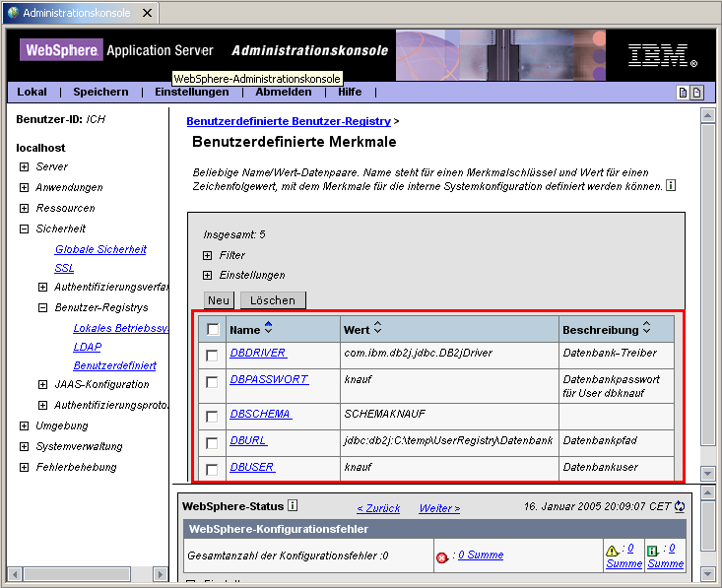Expand the Server tree node
Viewport: 722px width, 588px height.
[x=24, y=166]
